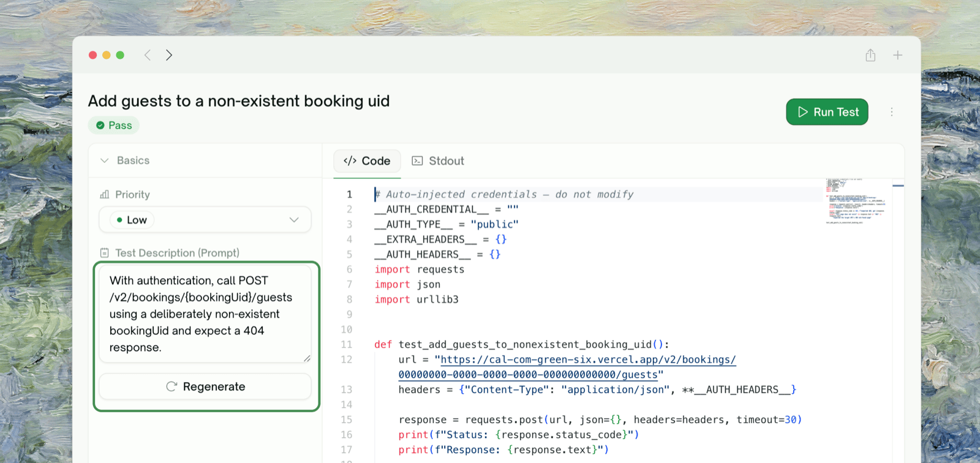Open the three-dot more options menu

point(892,112)
